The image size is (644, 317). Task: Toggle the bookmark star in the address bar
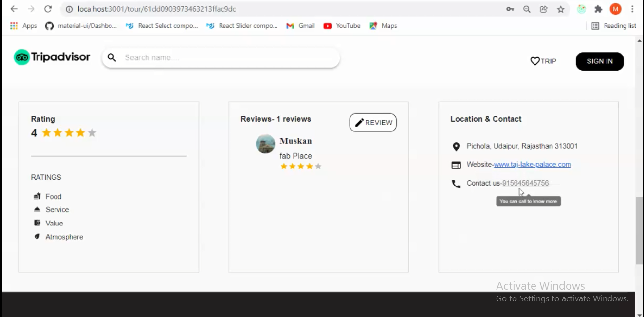click(x=560, y=9)
